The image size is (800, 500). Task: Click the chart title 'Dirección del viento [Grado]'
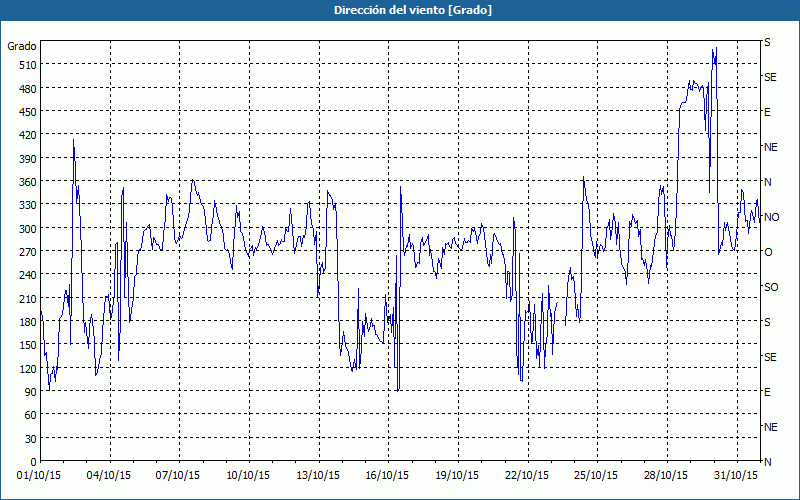tap(413, 10)
